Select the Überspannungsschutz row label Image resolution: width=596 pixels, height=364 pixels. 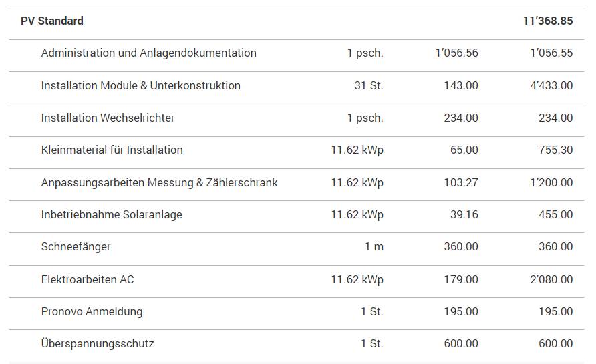pos(98,344)
